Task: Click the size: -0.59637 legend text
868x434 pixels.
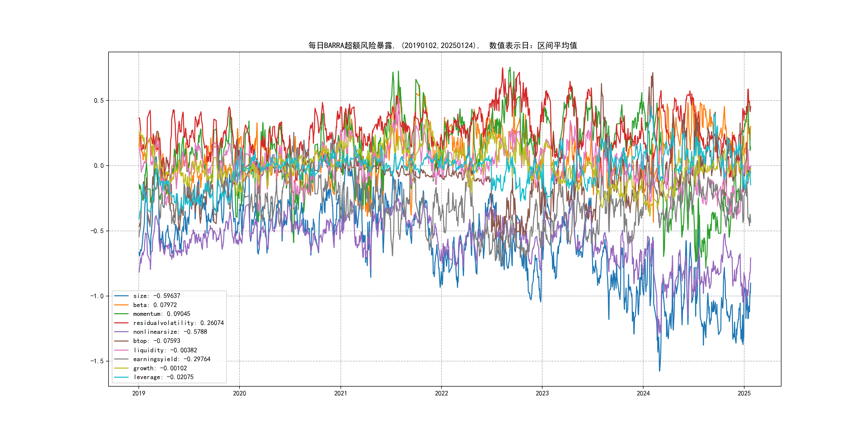Action: [x=157, y=296]
